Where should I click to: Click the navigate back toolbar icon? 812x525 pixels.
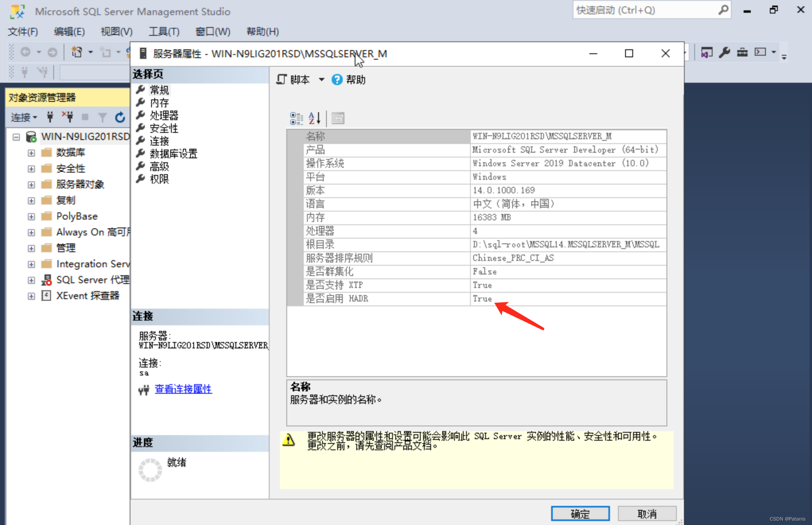coord(25,52)
